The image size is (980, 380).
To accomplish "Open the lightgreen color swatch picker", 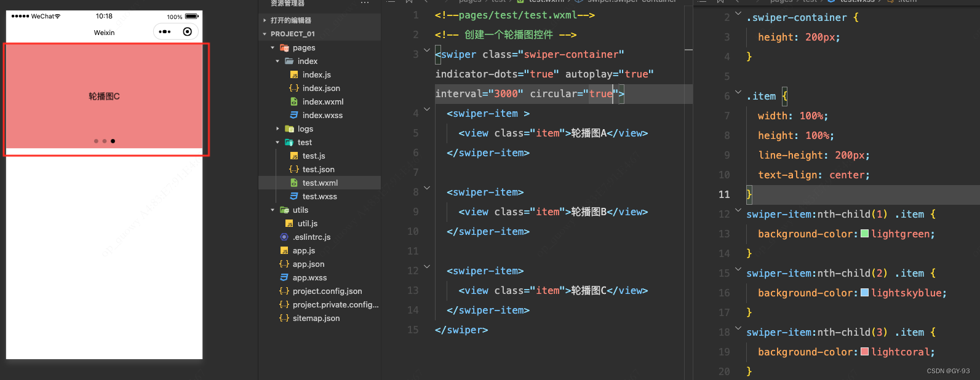I will click(x=864, y=234).
